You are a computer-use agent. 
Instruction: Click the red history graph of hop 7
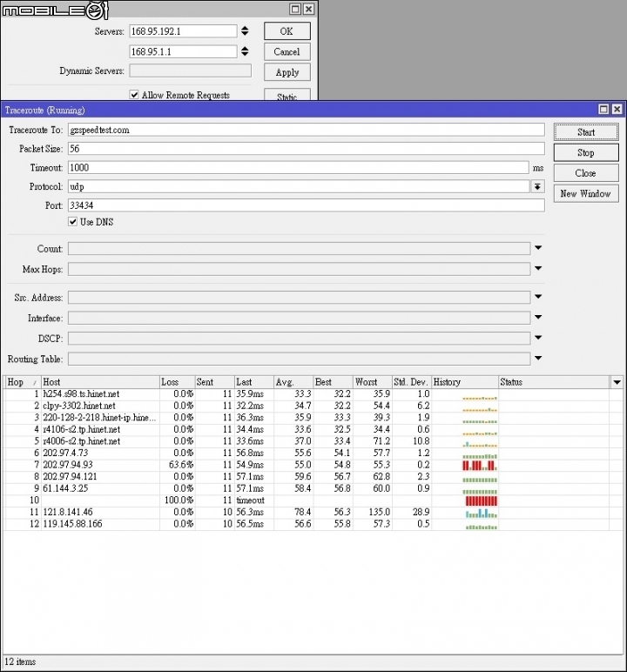pos(479,466)
